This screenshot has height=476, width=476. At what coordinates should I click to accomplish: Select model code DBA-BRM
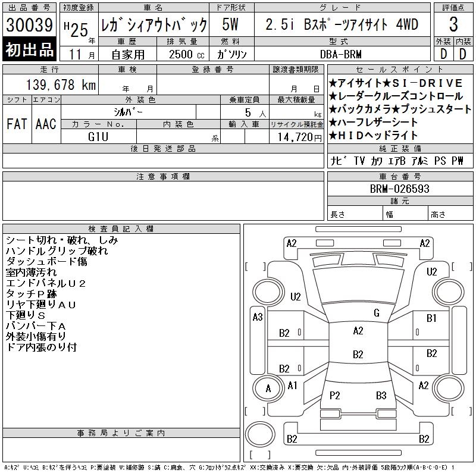[x=341, y=54]
